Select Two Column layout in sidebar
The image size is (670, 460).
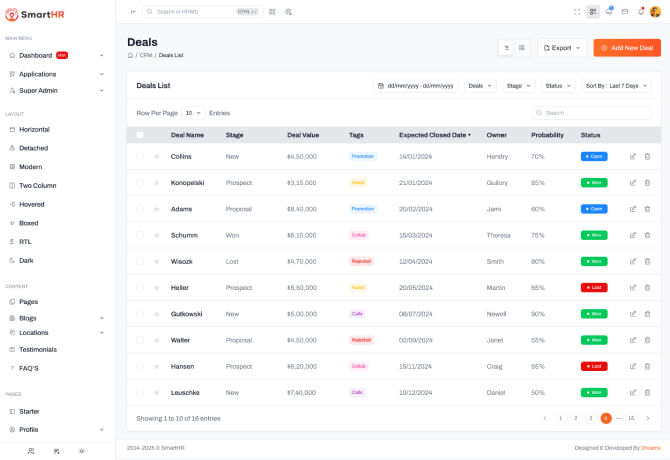[37, 185]
